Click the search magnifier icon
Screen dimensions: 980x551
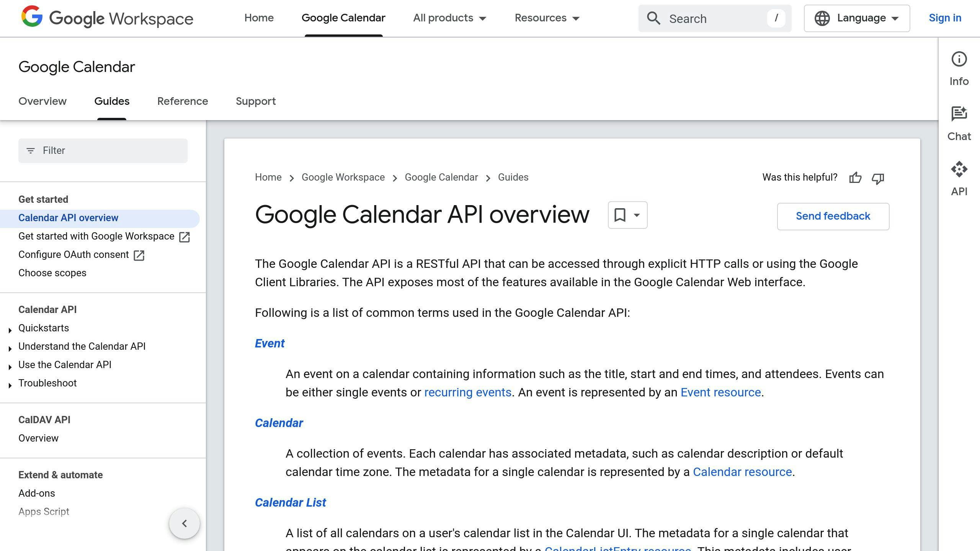653,18
